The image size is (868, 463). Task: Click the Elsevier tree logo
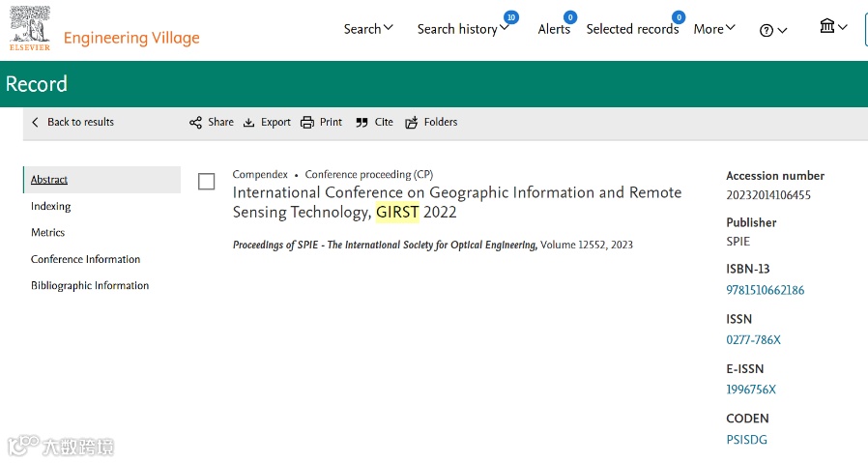click(x=30, y=28)
